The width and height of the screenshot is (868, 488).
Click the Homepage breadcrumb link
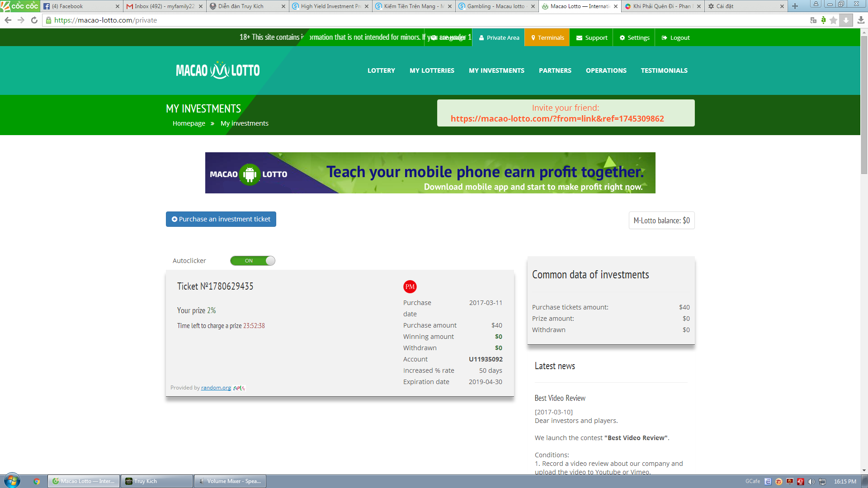point(189,123)
